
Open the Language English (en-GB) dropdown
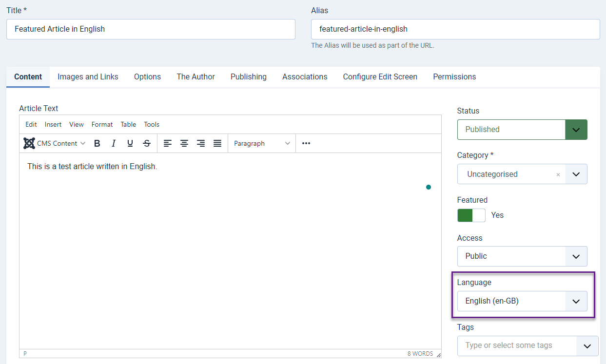[522, 301]
